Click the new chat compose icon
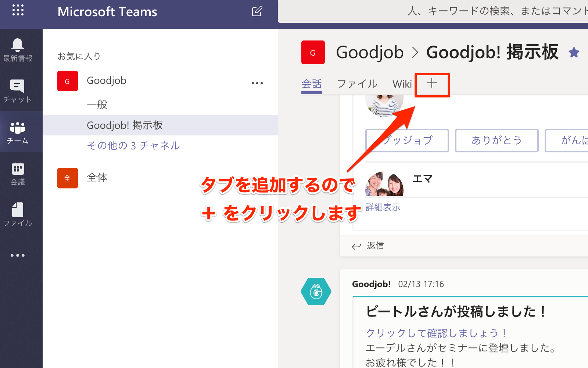588x368 pixels. (257, 11)
